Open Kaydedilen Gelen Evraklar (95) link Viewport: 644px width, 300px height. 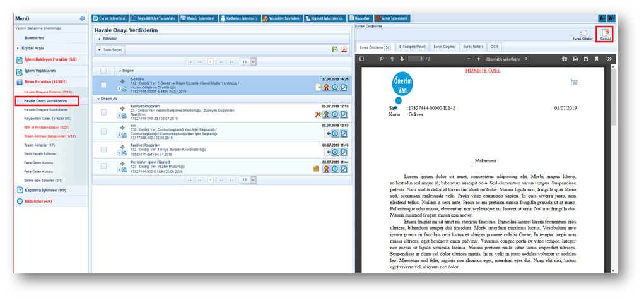[47, 118]
